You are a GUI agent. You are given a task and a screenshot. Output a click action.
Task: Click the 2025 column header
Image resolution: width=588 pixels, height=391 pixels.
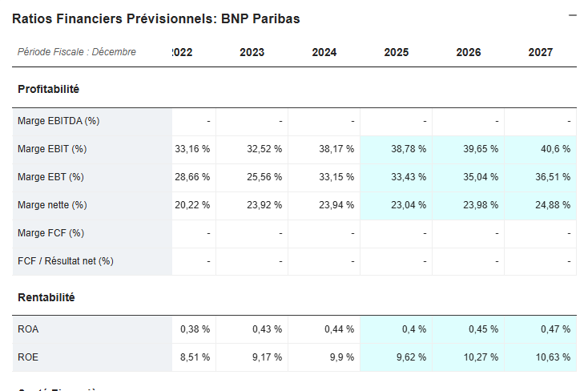(x=396, y=53)
